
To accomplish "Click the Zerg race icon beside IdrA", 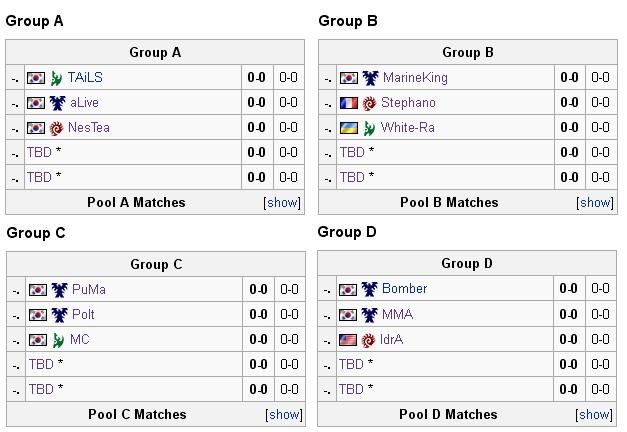I will pos(369,340).
